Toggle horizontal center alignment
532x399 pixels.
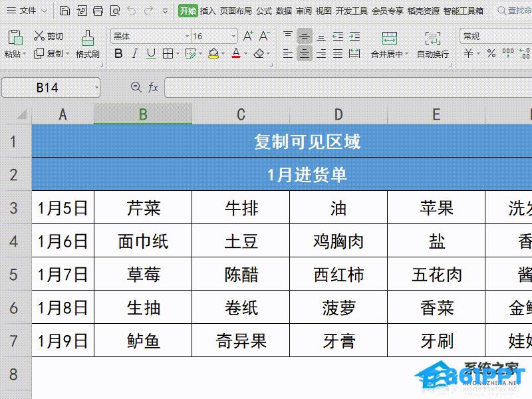(305, 53)
